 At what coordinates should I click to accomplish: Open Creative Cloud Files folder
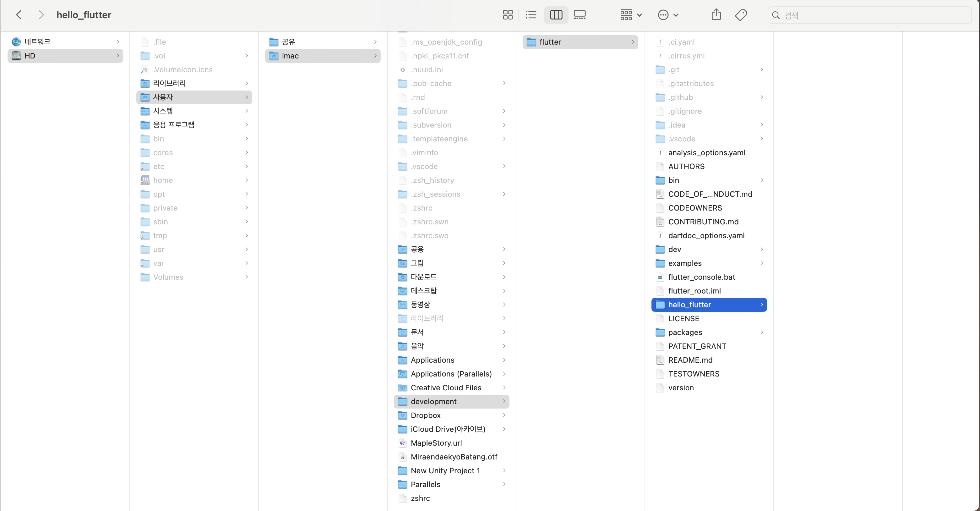(x=452, y=387)
